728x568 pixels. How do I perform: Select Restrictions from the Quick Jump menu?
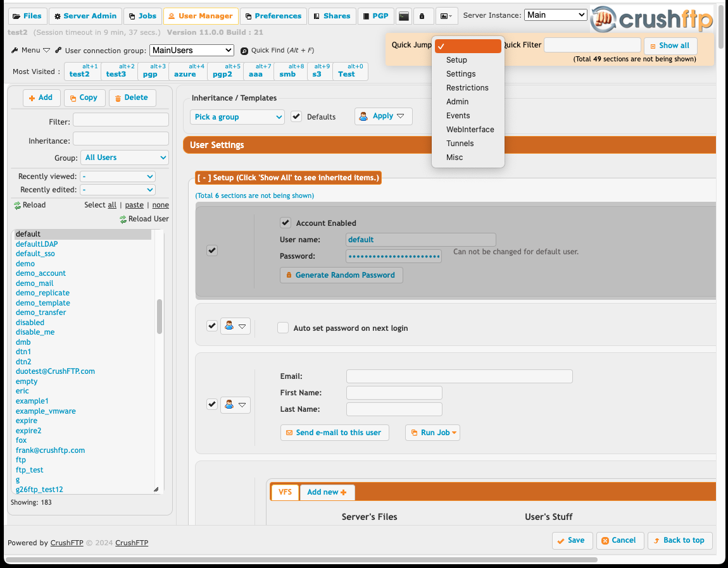click(468, 87)
